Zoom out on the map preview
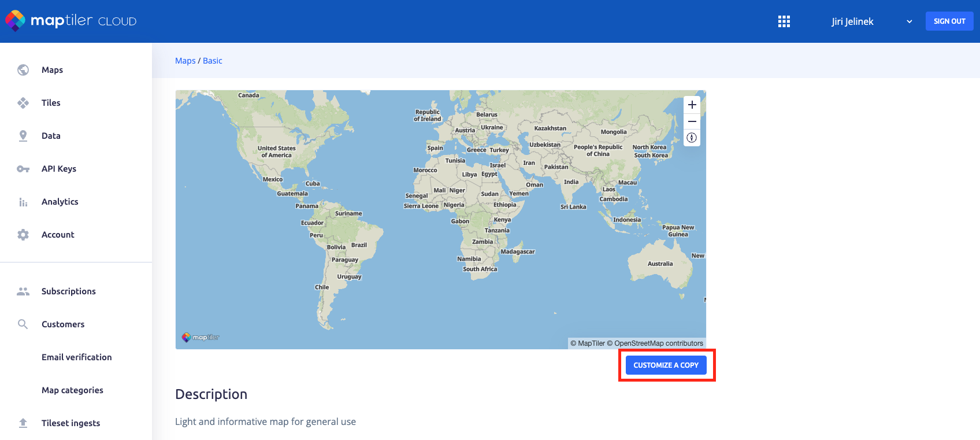This screenshot has height=440, width=980. coord(692,121)
